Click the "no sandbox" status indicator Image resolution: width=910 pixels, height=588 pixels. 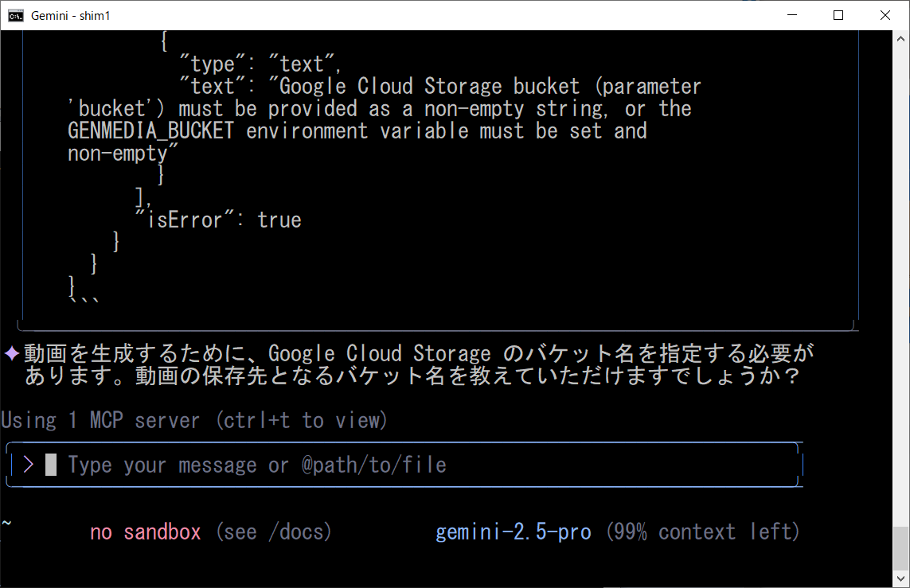tap(146, 532)
